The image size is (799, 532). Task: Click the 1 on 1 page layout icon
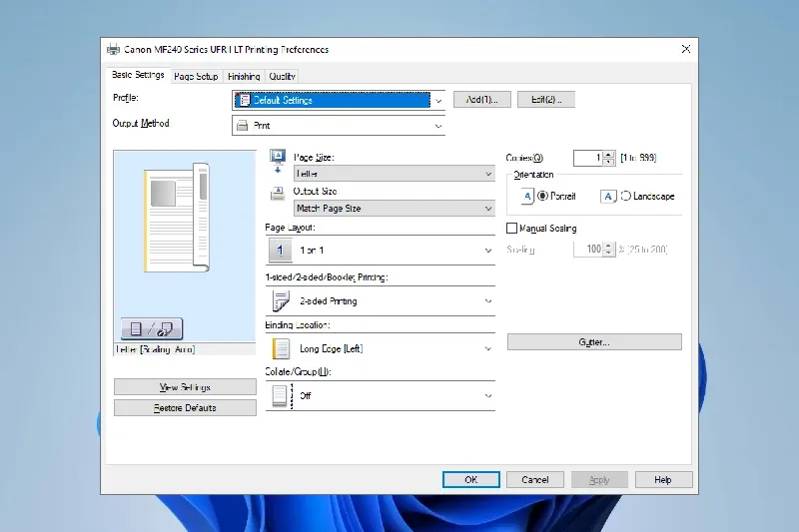280,250
